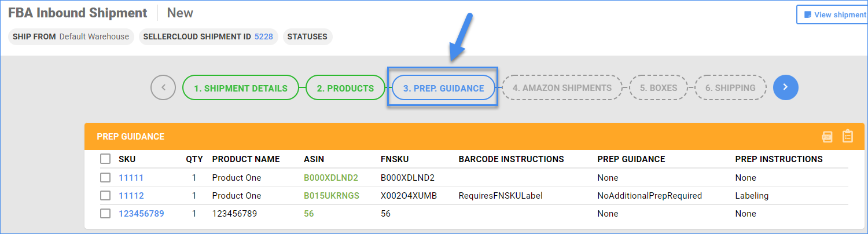Check the box for SKU 11111
The width and height of the screenshot is (868, 234).
(105, 178)
